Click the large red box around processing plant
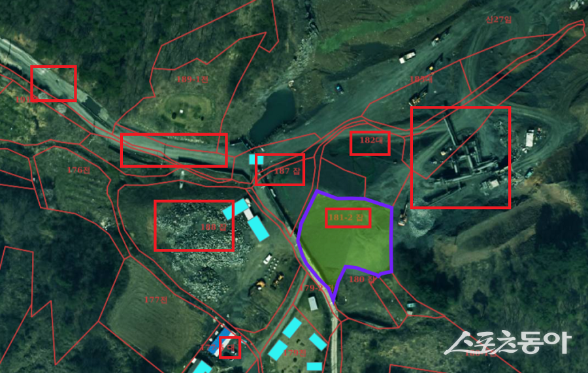588x373 pixels. (x=461, y=157)
